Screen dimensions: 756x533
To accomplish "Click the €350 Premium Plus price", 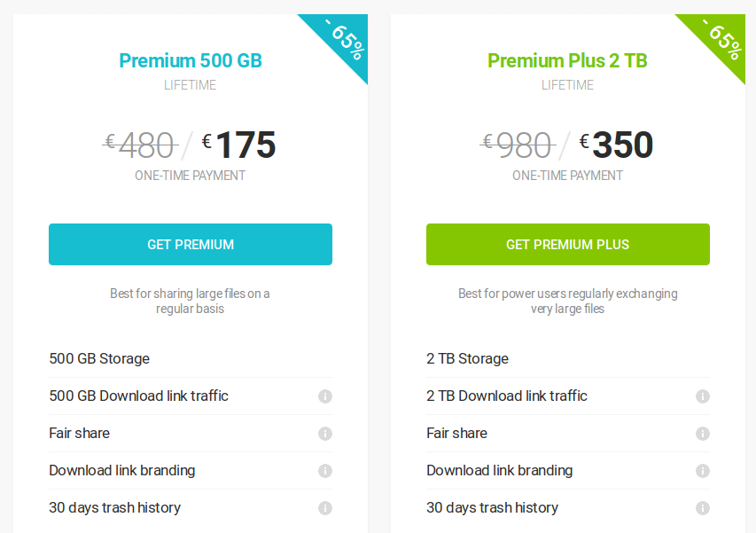I will point(617,145).
